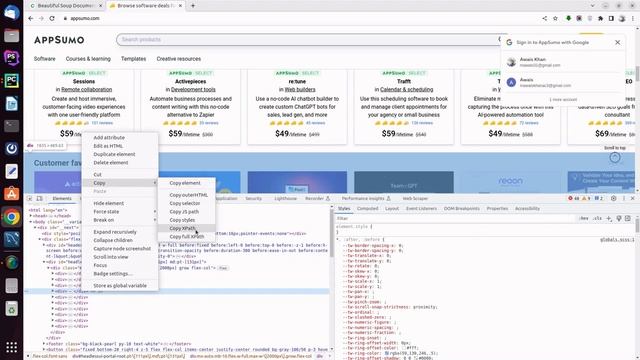Activate the DevTools inspect element picker

[30, 198]
